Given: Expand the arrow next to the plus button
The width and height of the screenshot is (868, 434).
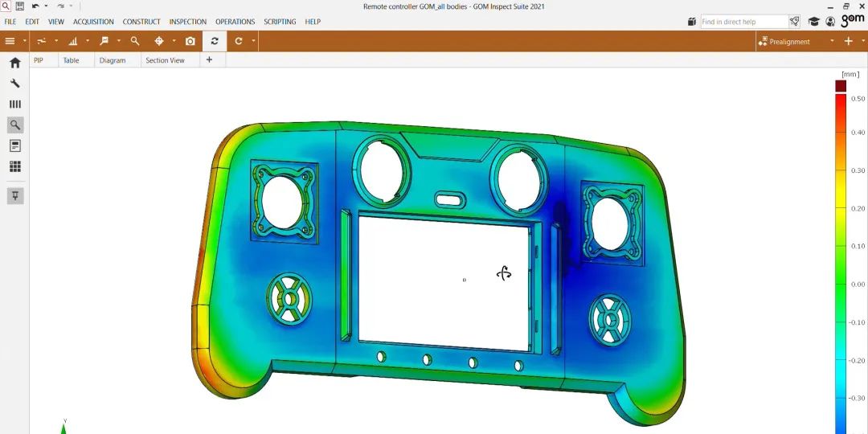Looking at the screenshot, I should [863, 41].
